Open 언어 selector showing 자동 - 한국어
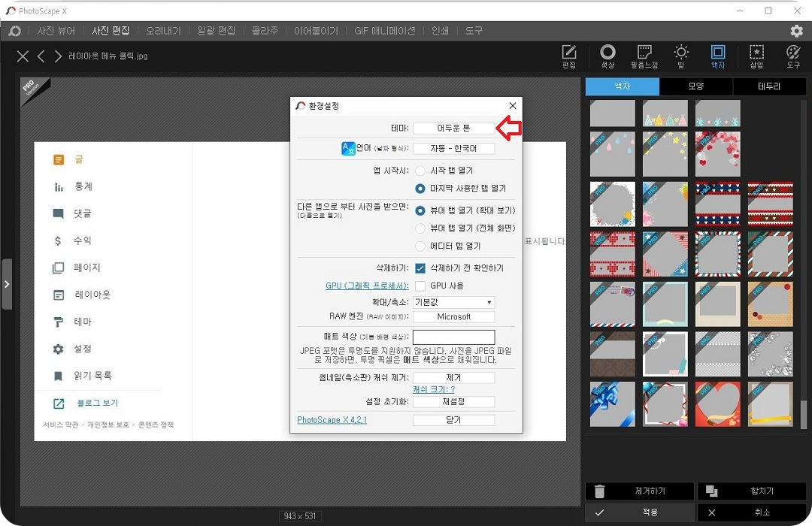The width and height of the screenshot is (812, 526). click(x=453, y=149)
